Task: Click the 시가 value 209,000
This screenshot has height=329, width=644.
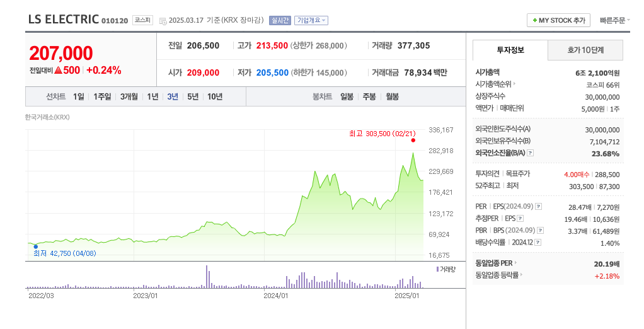Action: pyautogui.click(x=203, y=72)
